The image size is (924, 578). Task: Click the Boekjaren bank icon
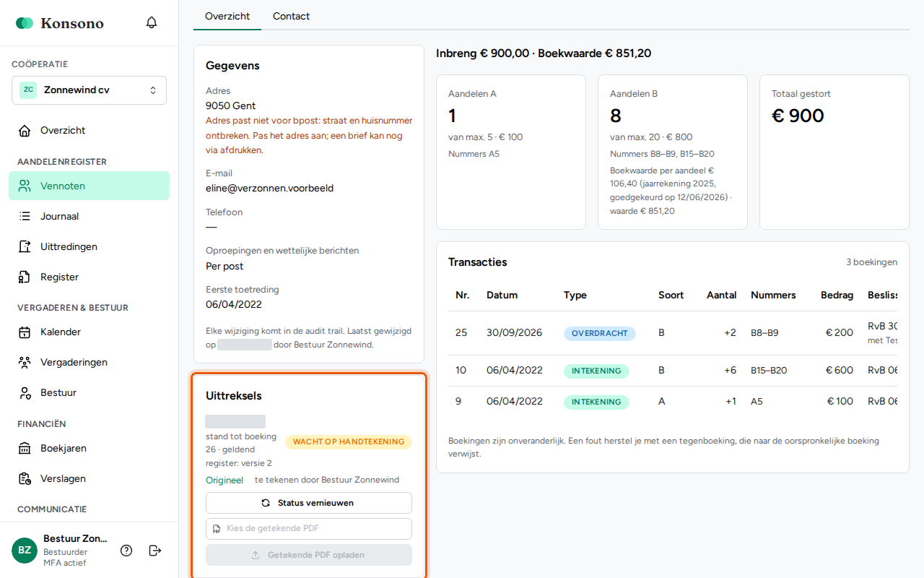(x=25, y=449)
